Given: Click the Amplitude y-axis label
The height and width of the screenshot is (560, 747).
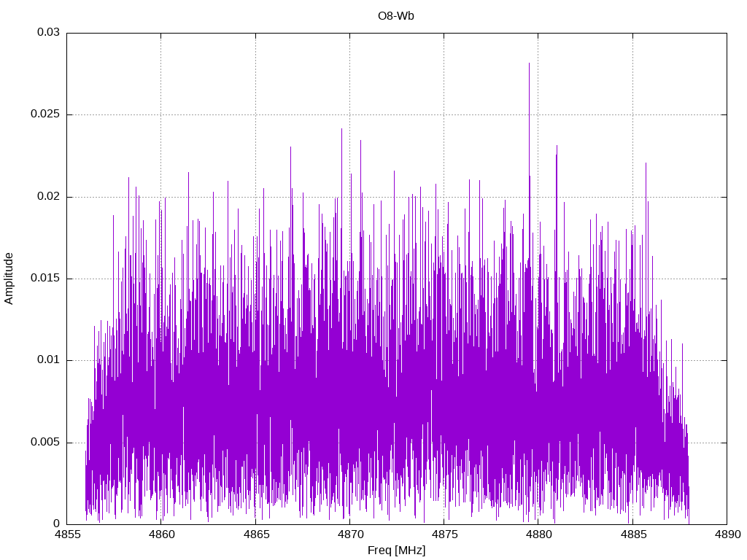Looking at the screenshot, I should coord(9,279).
